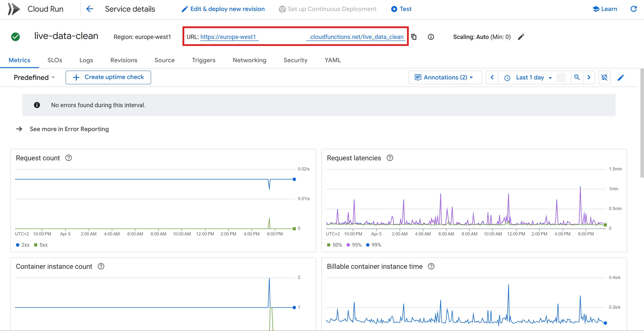
Task: Open See more in Error Reporting
Action: click(63, 129)
